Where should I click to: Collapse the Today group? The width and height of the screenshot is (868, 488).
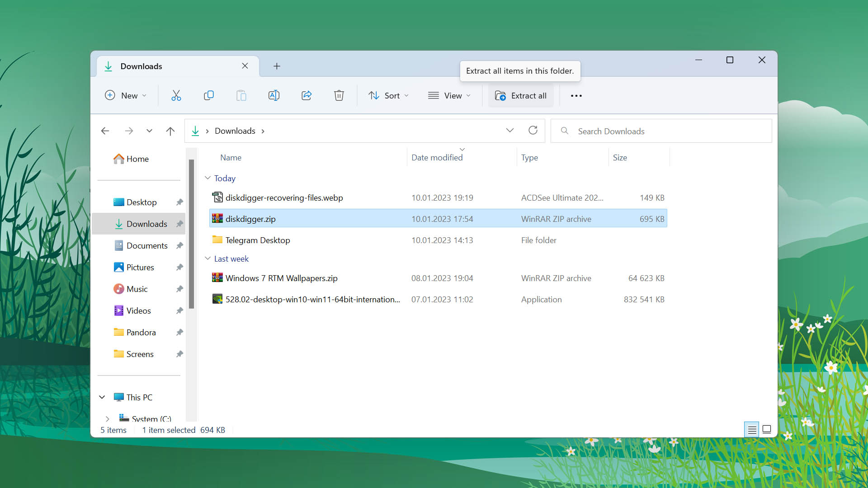tap(208, 178)
